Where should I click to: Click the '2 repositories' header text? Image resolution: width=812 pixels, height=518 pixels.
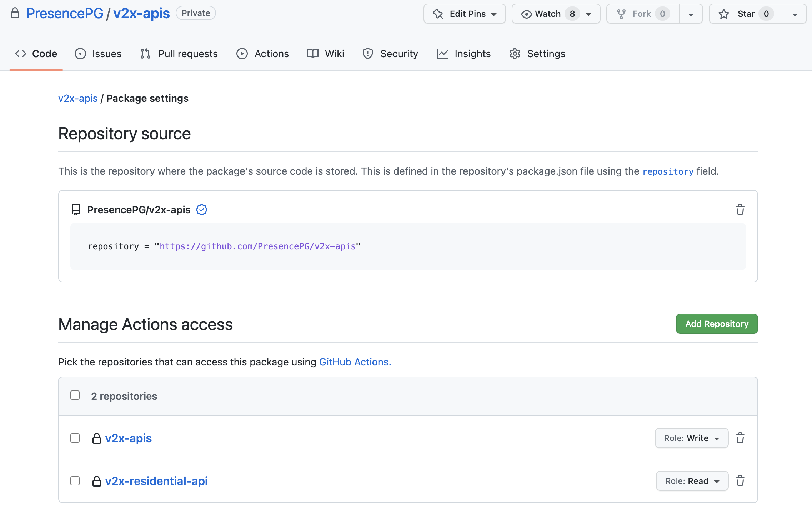point(124,396)
